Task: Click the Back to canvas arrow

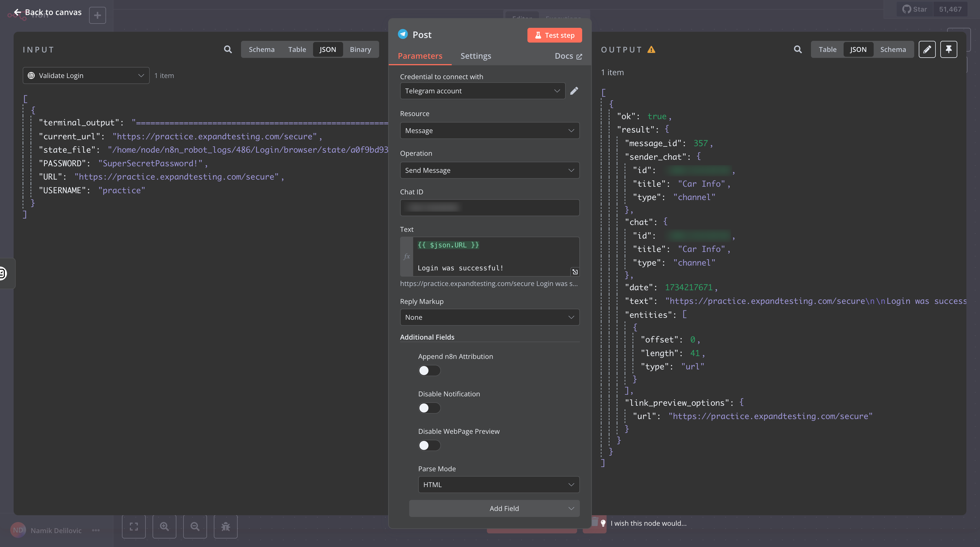Action: (18, 12)
